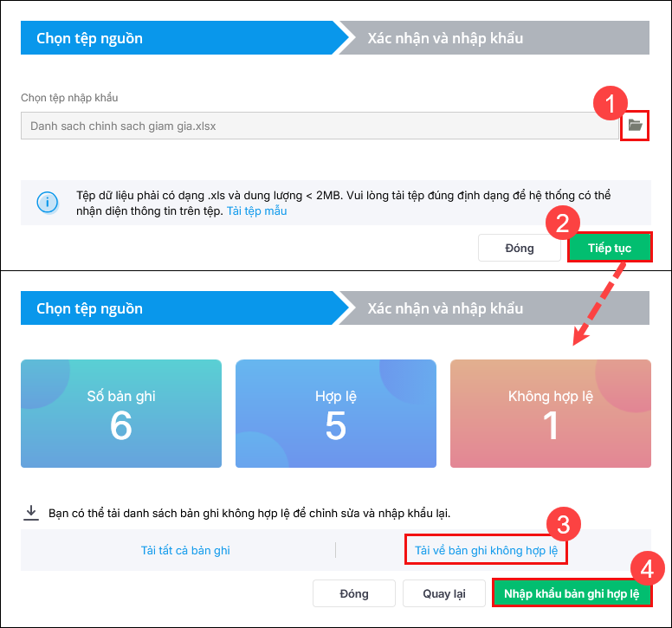Click the 'Không hợp lệ' invalid records card
The image size is (672, 628).
click(x=551, y=414)
